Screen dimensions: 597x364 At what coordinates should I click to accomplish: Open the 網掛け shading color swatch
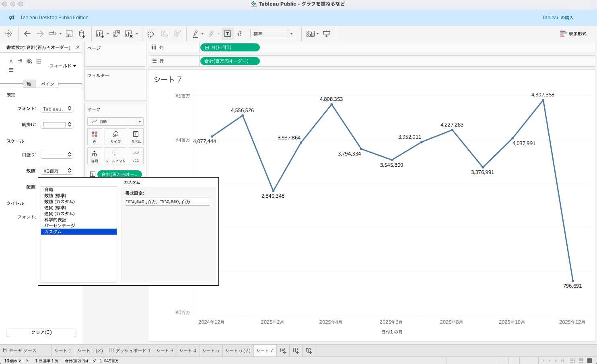(57, 125)
